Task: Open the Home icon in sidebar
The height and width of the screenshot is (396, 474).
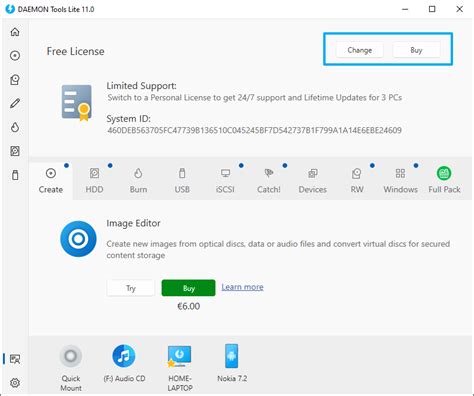Action: pyautogui.click(x=15, y=32)
